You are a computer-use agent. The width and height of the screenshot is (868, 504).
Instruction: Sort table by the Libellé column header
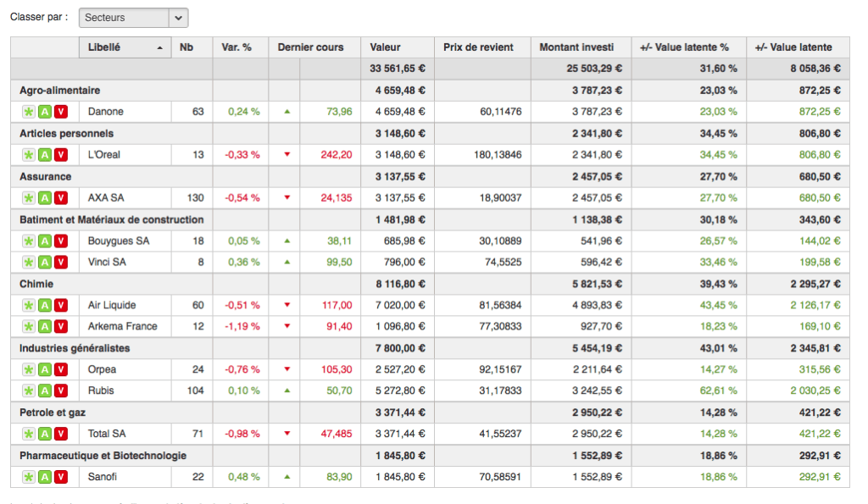[125, 47]
